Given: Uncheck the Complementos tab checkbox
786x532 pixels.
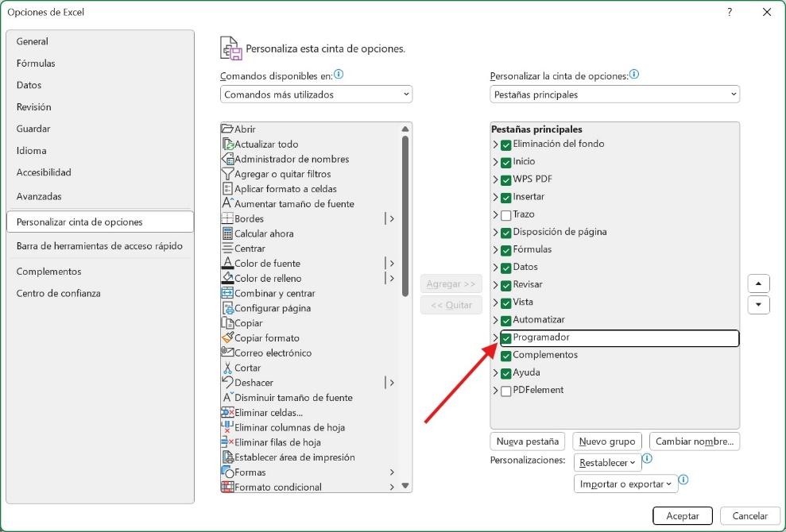Looking at the screenshot, I should click(x=505, y=356).
